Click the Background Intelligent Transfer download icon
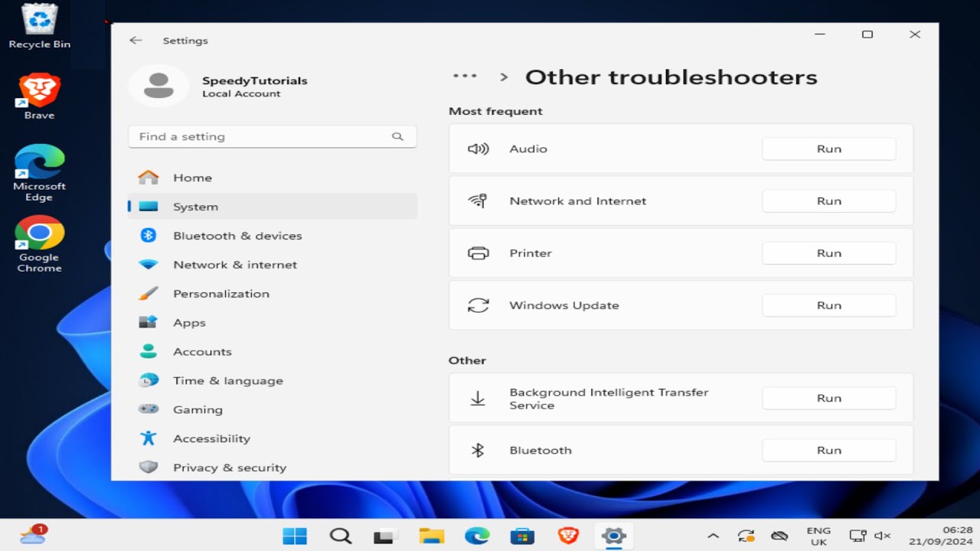Screen dimensions: 980x551 478,399
